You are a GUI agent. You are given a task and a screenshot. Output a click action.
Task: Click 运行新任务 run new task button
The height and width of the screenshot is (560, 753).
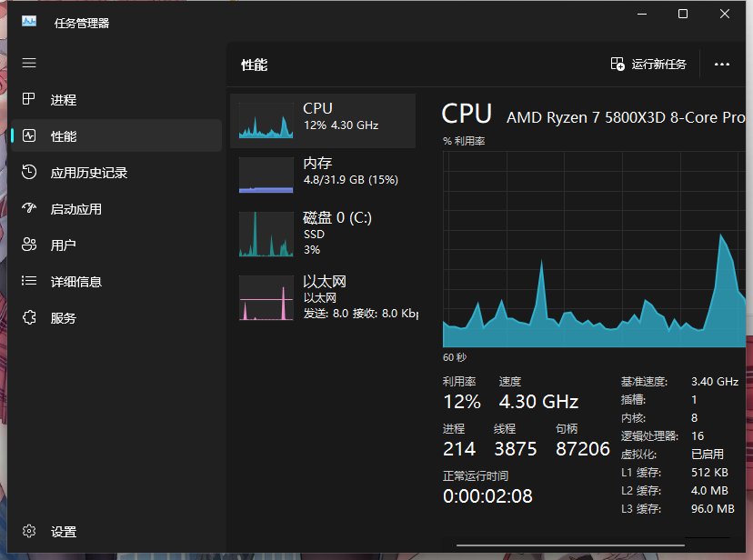click(648, 65)
